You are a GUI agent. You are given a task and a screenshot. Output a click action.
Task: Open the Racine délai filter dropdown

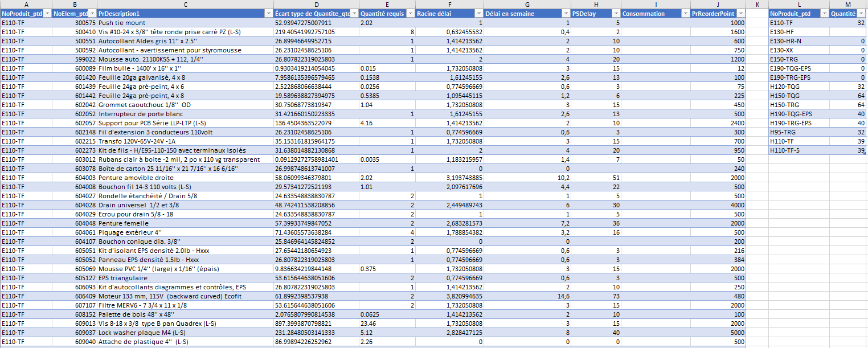[478, 14]
